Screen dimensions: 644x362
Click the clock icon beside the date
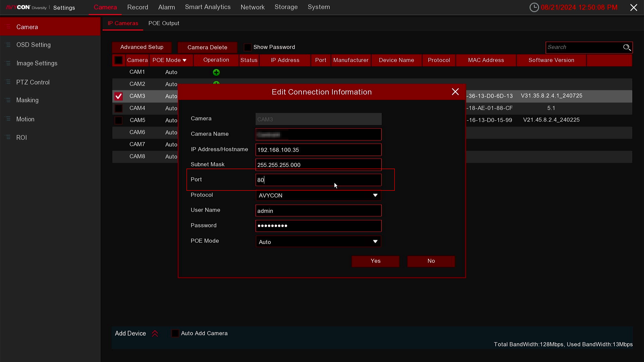pos(534,7)
